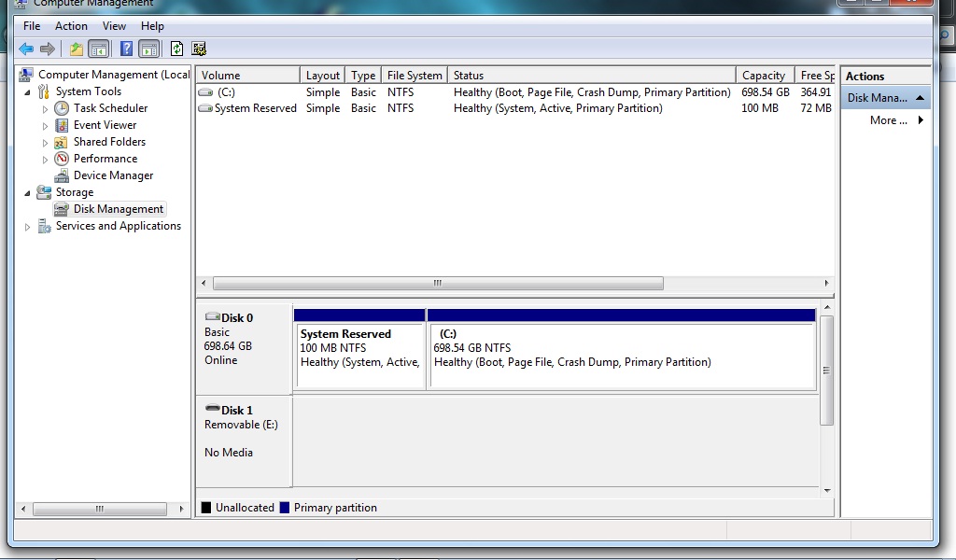Open Event Viewer in the tree
The width and height of the screenshot is (956, 560).
(105, 125)
